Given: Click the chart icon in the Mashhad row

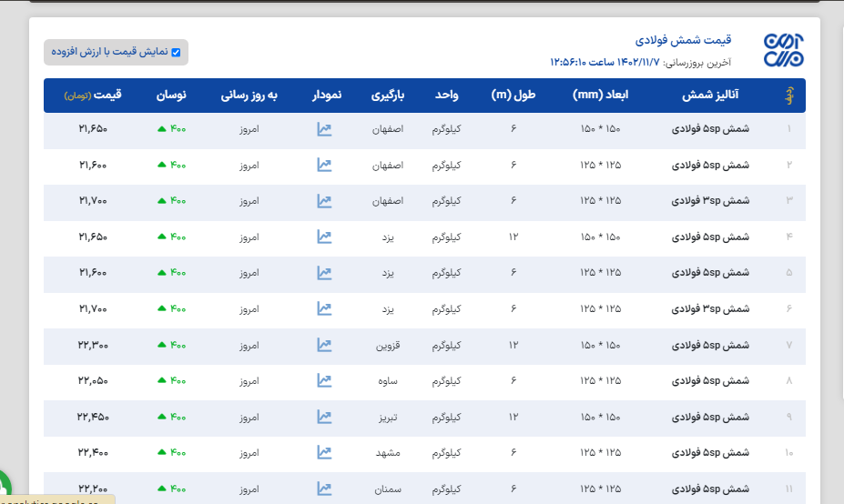Looking at the screenshot, I should click(x=324, y=452).
